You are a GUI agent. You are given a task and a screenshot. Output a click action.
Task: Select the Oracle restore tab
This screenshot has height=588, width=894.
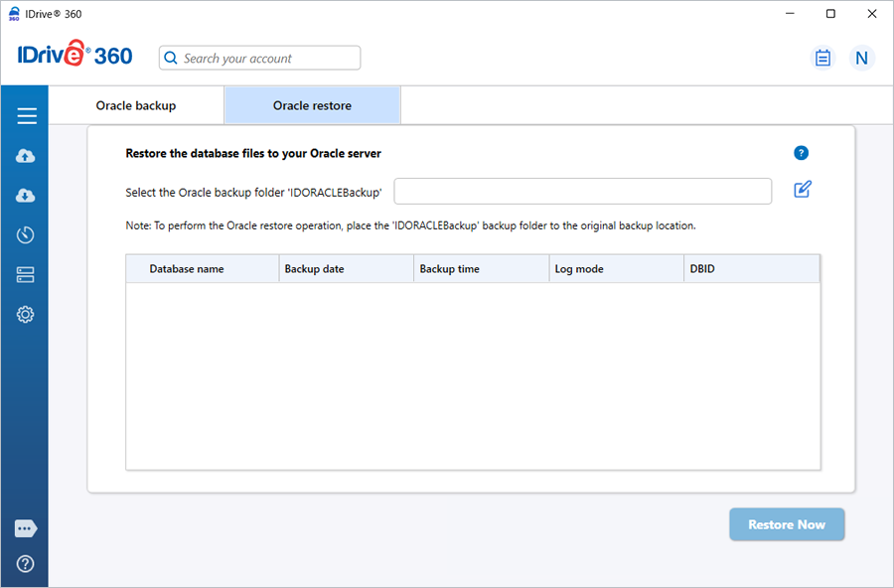tap(312, 105)
